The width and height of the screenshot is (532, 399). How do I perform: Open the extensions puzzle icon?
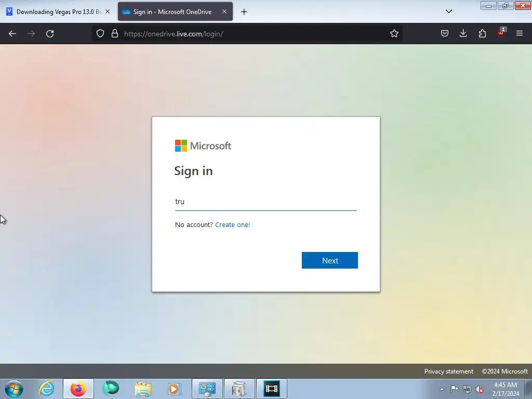[482, 34]
